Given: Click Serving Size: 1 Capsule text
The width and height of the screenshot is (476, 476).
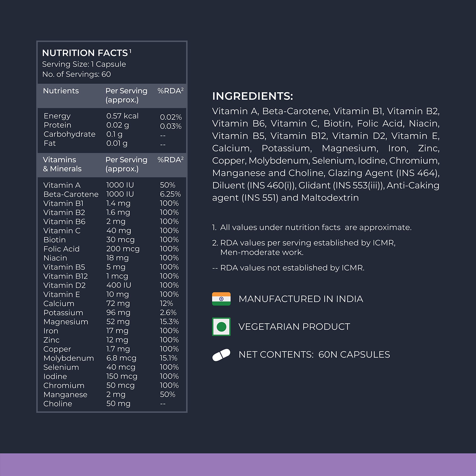Looking at the screenshot, I should pos(84,64).
